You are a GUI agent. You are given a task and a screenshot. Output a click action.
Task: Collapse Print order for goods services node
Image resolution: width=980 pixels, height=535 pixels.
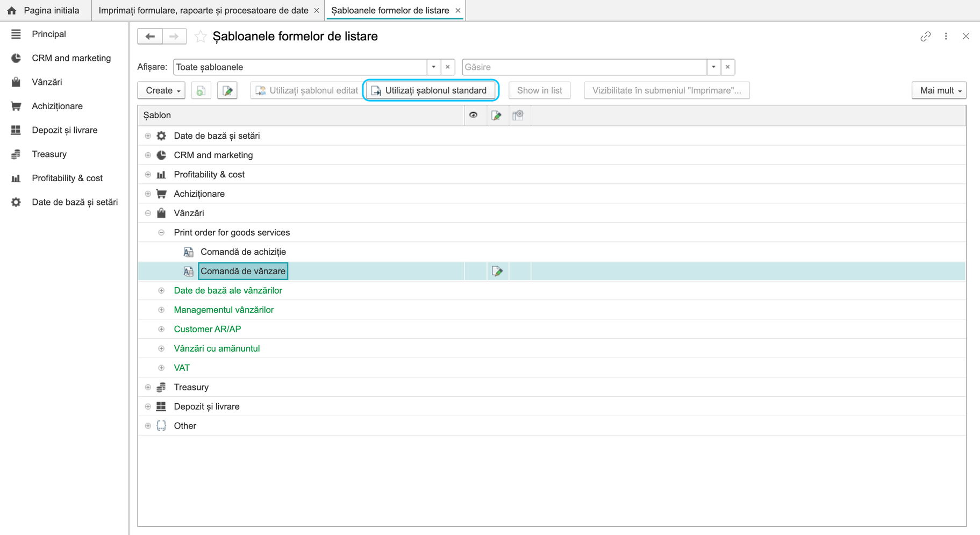(161, 233)
